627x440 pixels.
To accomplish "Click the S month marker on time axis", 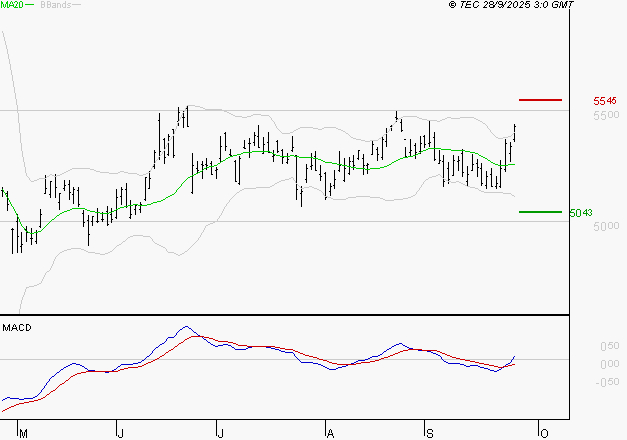I will click(x=429, y=434).
